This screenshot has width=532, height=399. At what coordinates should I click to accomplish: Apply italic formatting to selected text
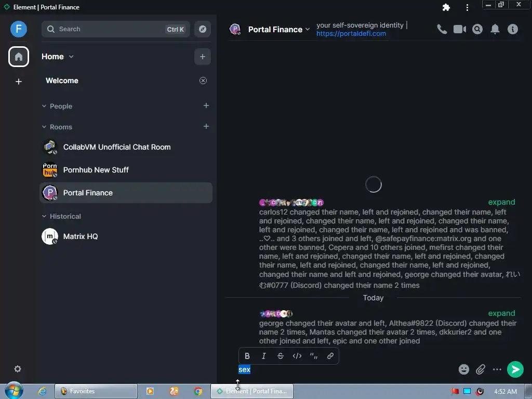(x=263, y=356)
